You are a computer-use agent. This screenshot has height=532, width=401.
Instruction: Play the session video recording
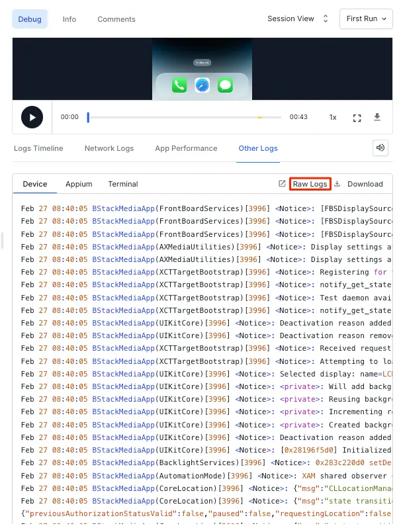tap(32, 117)
